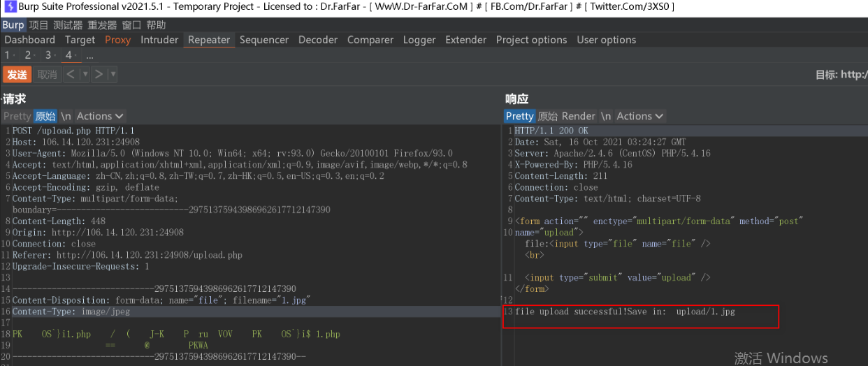Click the Upgrade-Insecure-Requests: 1 line
Image resolution: width=868 pixels, height=366 pixels.
pyautogui.click(x=80, y=266)
